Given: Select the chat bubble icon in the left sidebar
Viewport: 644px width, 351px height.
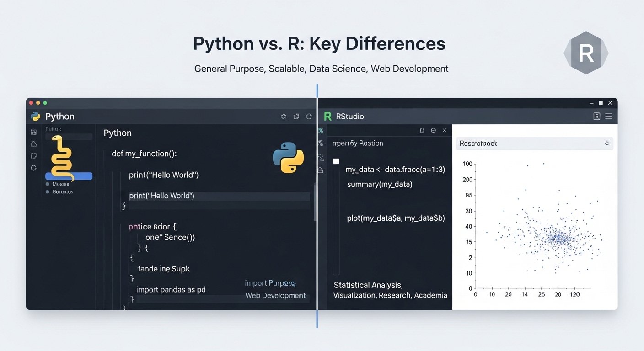Looking at the screenshot, I should pyautogui.click(x=33, y=156).
